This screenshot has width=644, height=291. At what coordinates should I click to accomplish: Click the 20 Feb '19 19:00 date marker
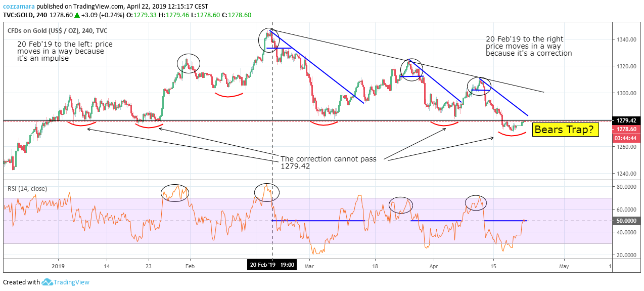pos(272,265)
